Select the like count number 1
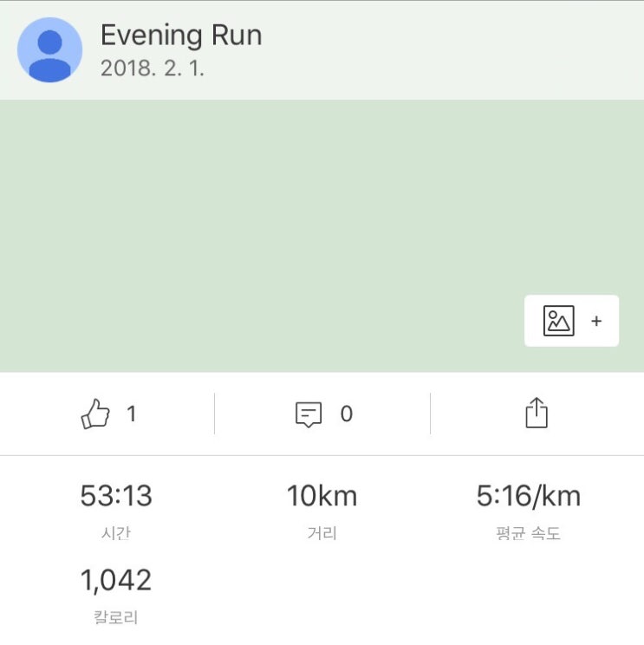Image resolution: width=644 pixels, height=645 pixels. (131, 414)
